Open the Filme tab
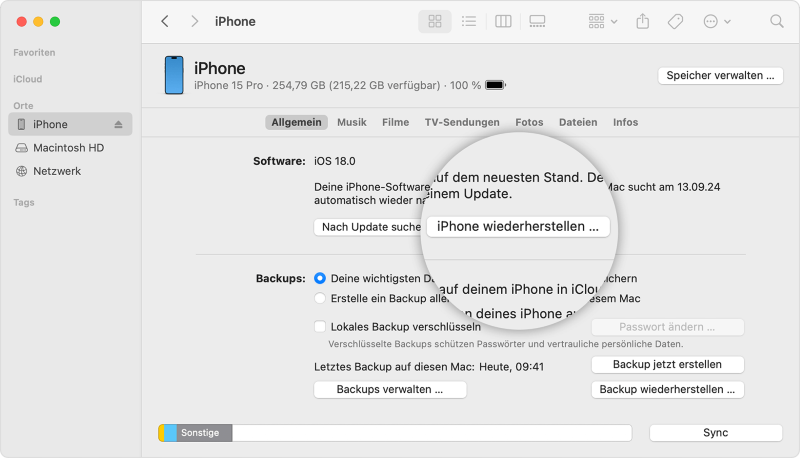 [395, 122]
